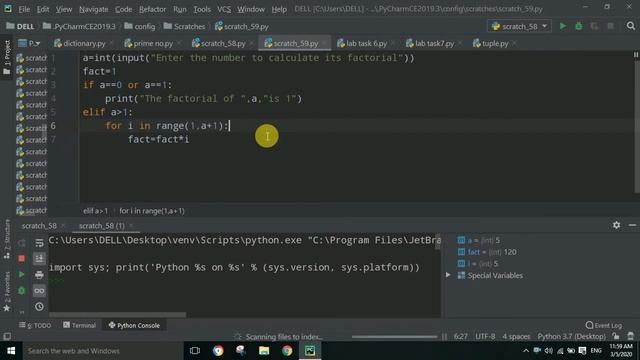
Task: Click the console horizontal scrollbar
Action: click(x=118, y=315)
